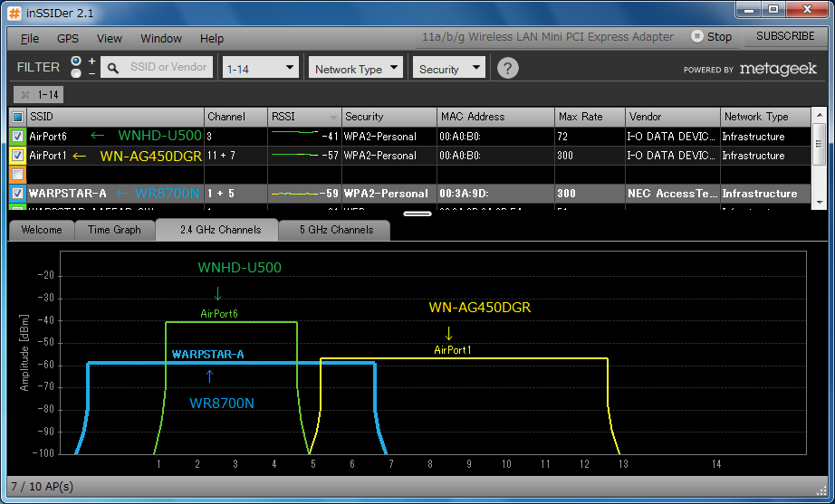Click the '1 + 5' channel cell
The width and height of the screenshot is (835, 504).
tap(235, 194)
